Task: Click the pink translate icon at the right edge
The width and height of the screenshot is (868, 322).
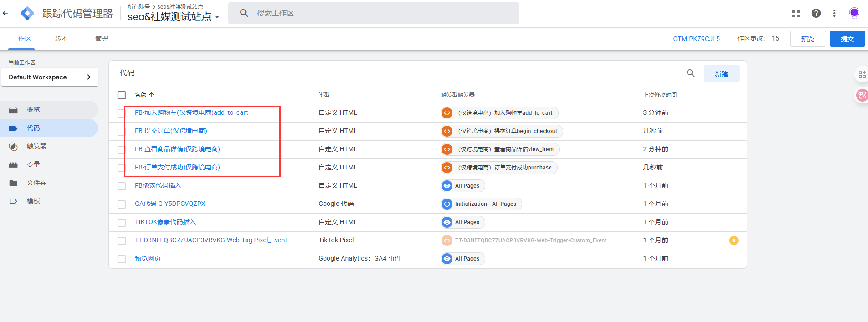Action: (862, 95)
